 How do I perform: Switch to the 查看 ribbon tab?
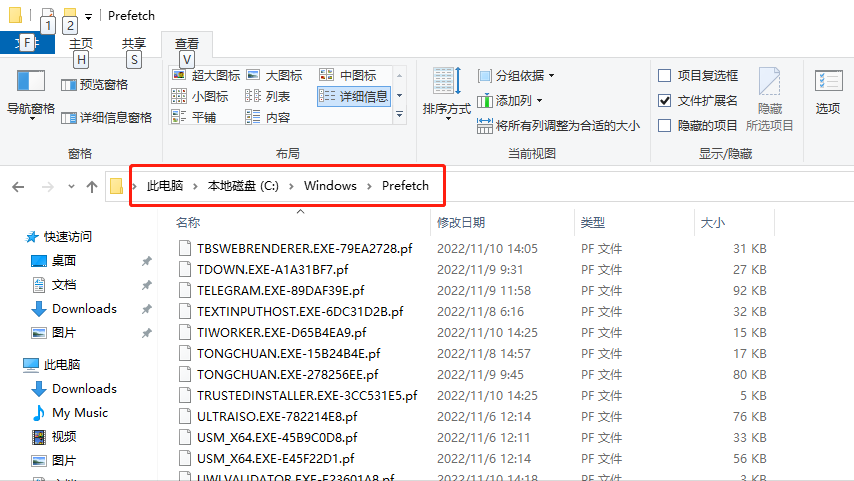click(x=187, y=44)
